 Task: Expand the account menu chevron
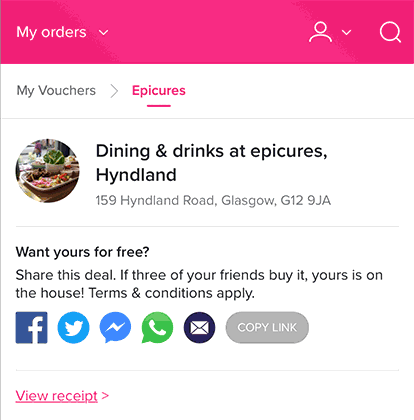(347, 32)
